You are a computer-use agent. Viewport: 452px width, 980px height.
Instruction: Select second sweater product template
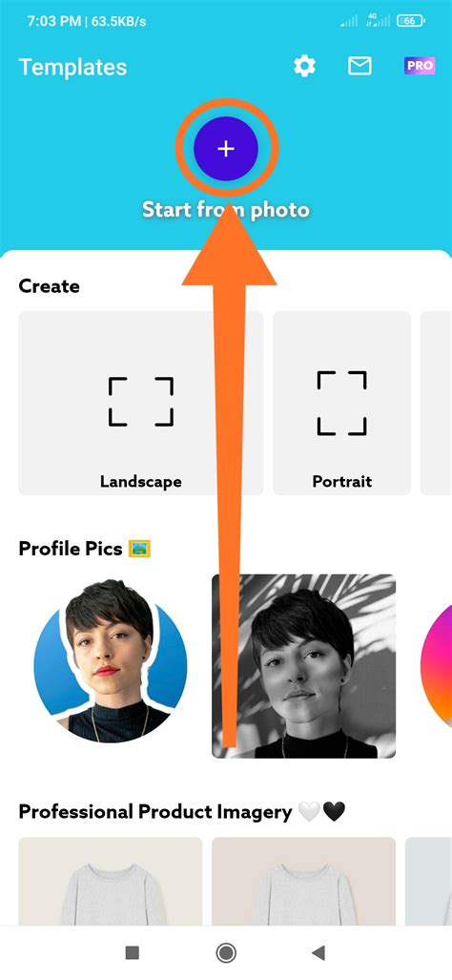pyautogui.click(x=303, y=882)
